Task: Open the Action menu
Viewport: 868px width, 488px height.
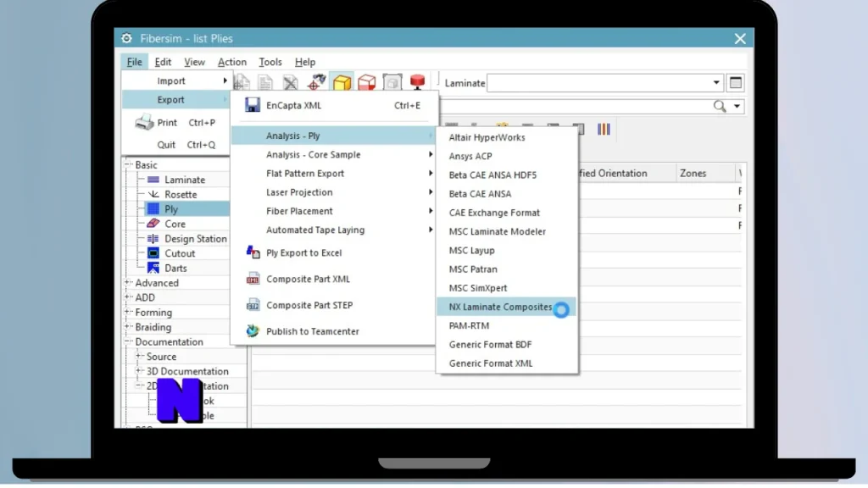Action: [x=232, y=62]
